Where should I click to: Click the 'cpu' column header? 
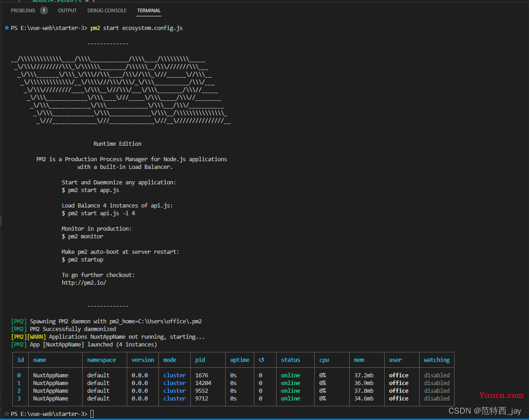[324, 360]
